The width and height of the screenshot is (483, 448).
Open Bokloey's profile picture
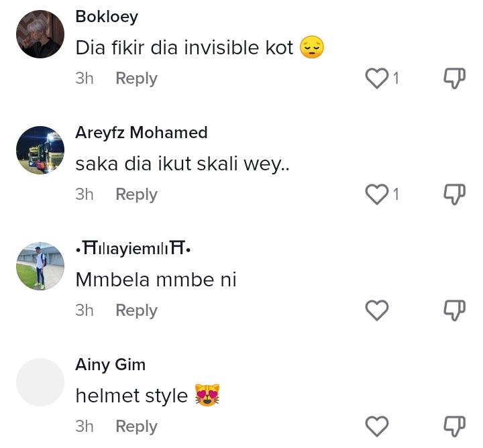coord(40,34)
